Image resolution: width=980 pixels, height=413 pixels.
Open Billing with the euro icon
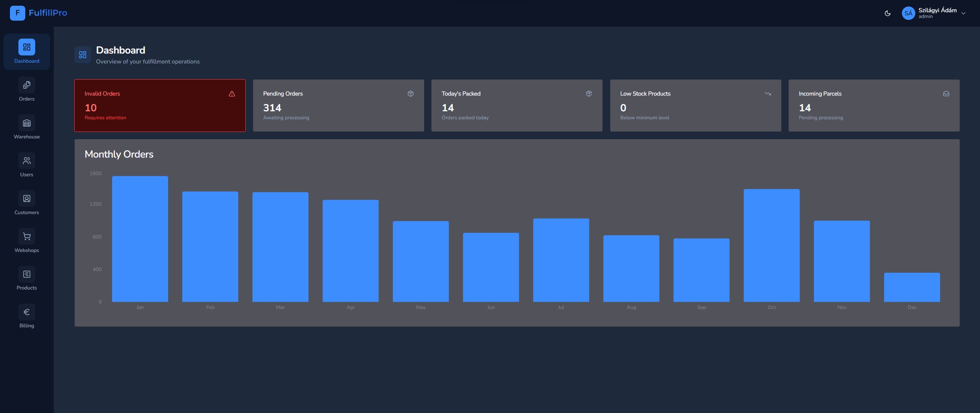(x=26, y=312)
